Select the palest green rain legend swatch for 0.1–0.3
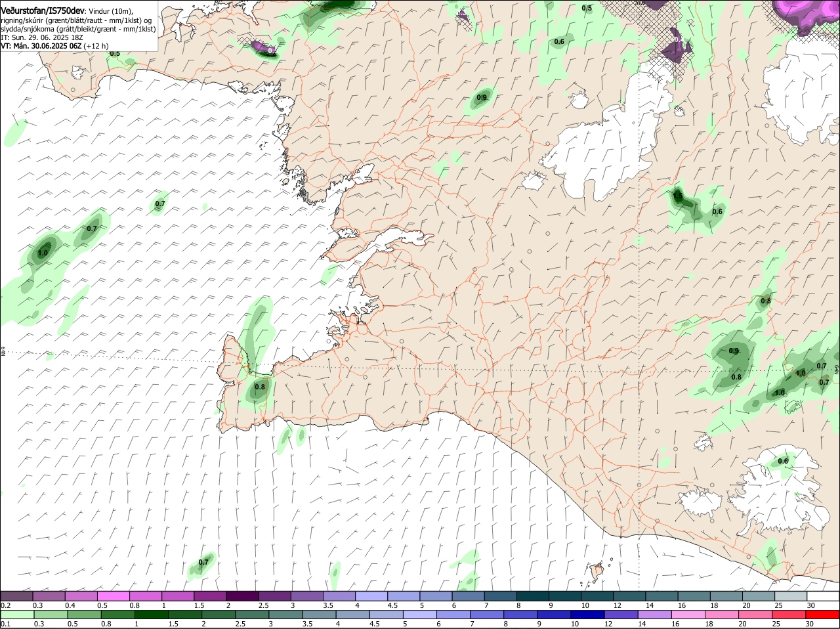This screenshot has height=629, width=840. pyautogui.click(x=17, y=615)
